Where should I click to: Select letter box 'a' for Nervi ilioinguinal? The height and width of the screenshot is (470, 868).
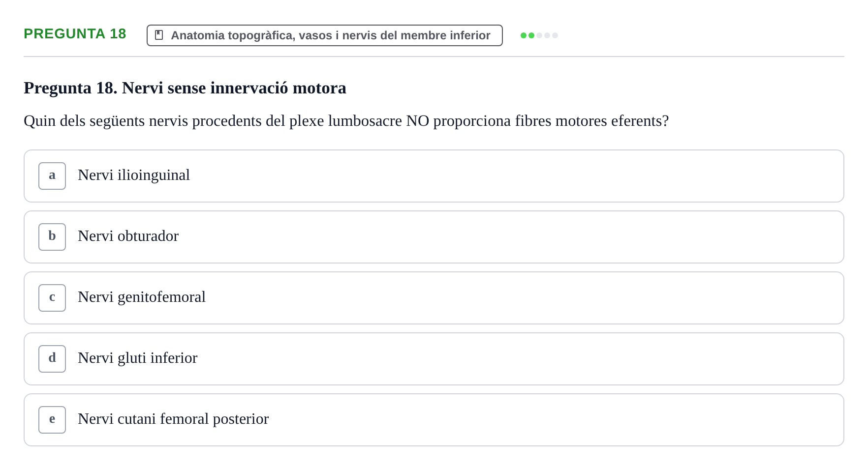[52, 176]
